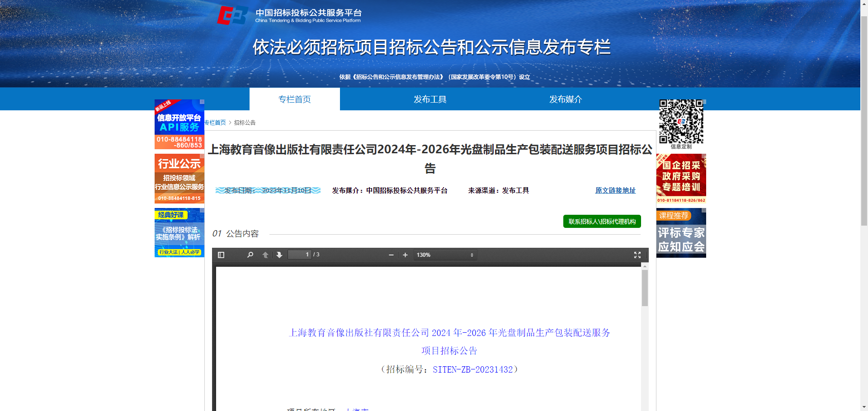Click the 发布日期 2023年11月10日 text
The width and height of the screenshot is (868, 411).
pos(268,190)
